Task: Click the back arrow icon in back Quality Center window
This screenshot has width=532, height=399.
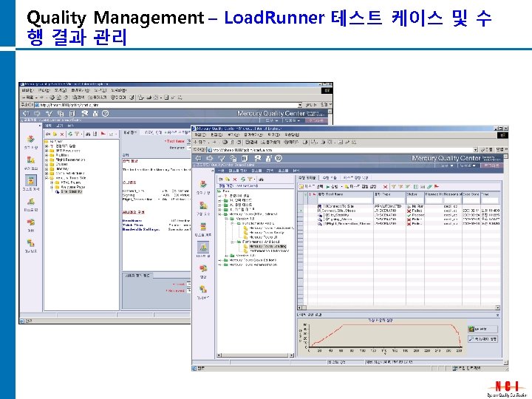Action: pos(26,113)
